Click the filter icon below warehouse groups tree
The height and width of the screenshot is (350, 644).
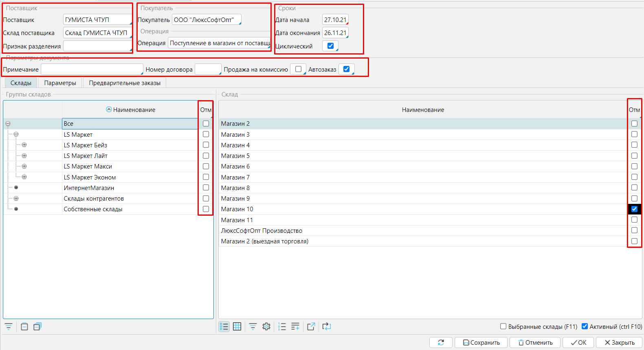tap(9, 326)
